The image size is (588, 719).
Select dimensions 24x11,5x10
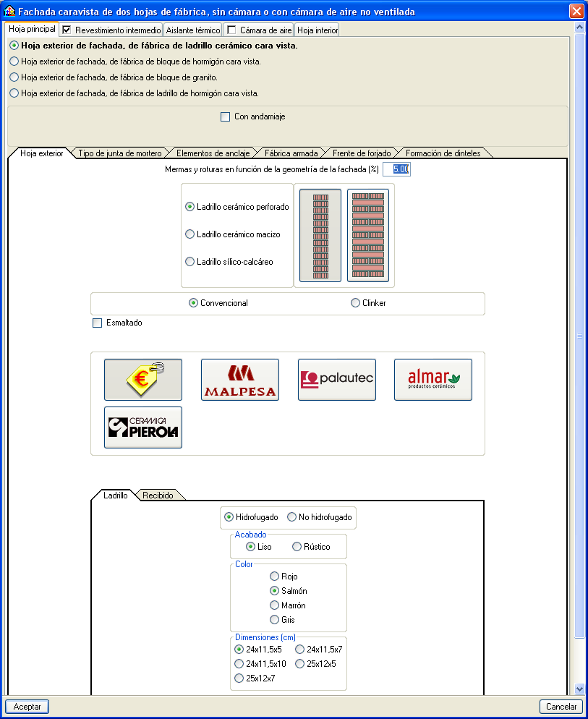pos(260,663)
